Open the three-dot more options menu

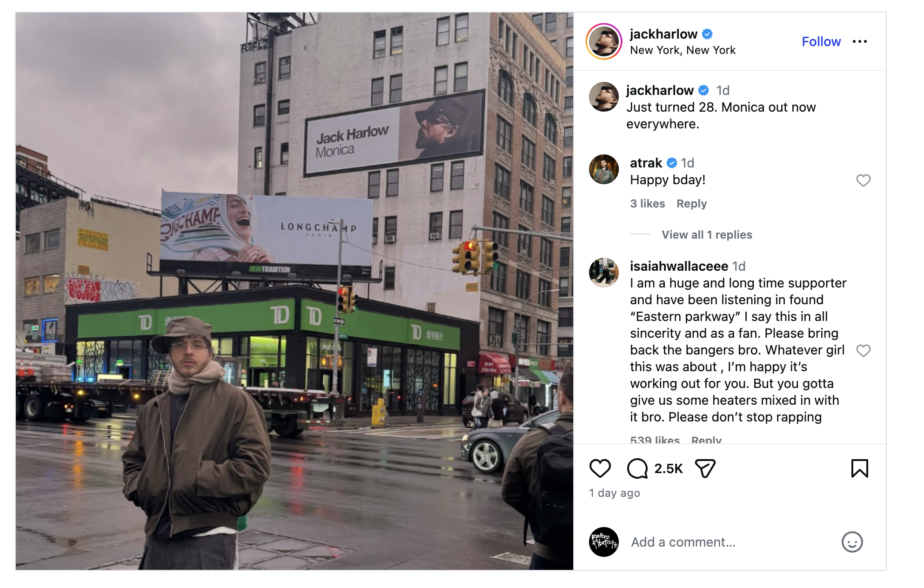click(x=860, y=41)
